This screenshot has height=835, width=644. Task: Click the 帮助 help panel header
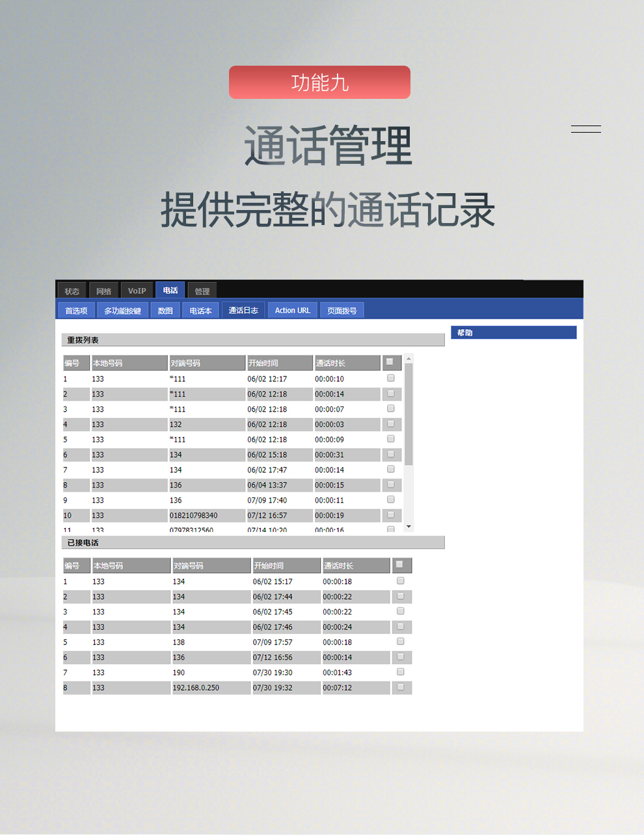pos(513,333)
